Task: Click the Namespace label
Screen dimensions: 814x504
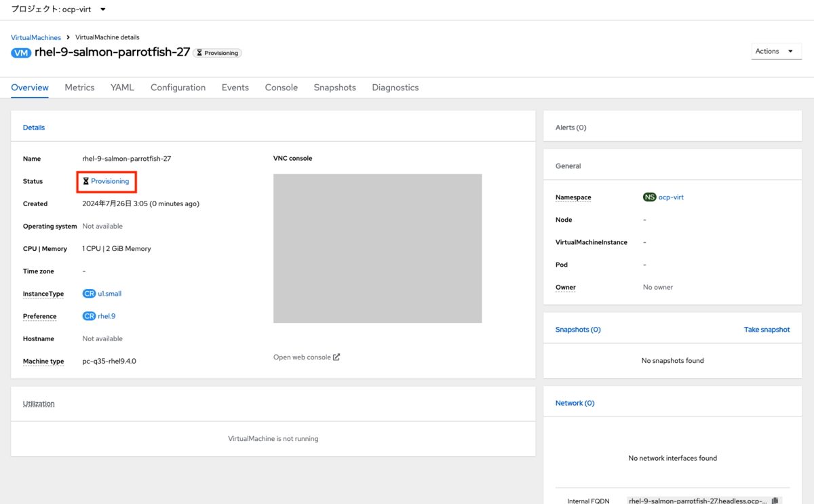Action: click(x=573, y=197)
